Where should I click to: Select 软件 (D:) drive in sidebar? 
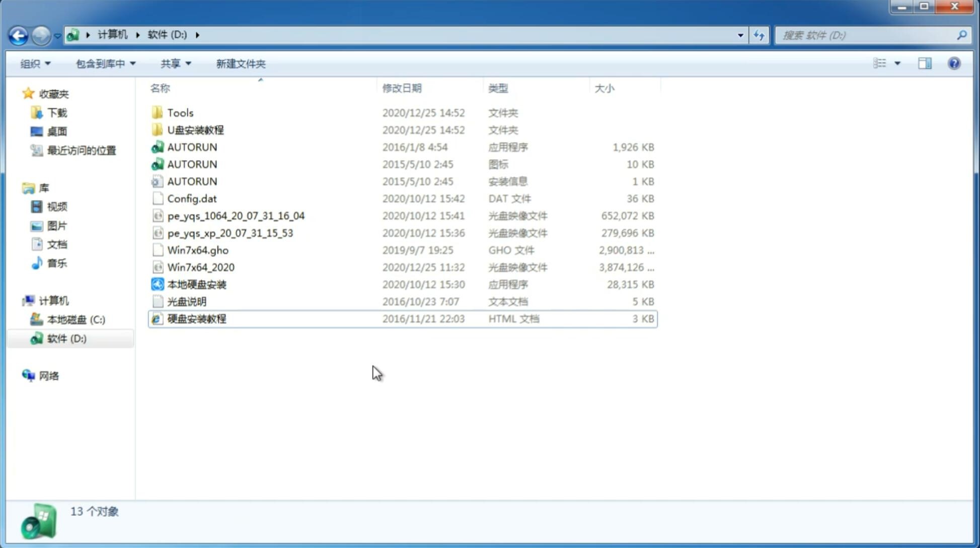66,338
